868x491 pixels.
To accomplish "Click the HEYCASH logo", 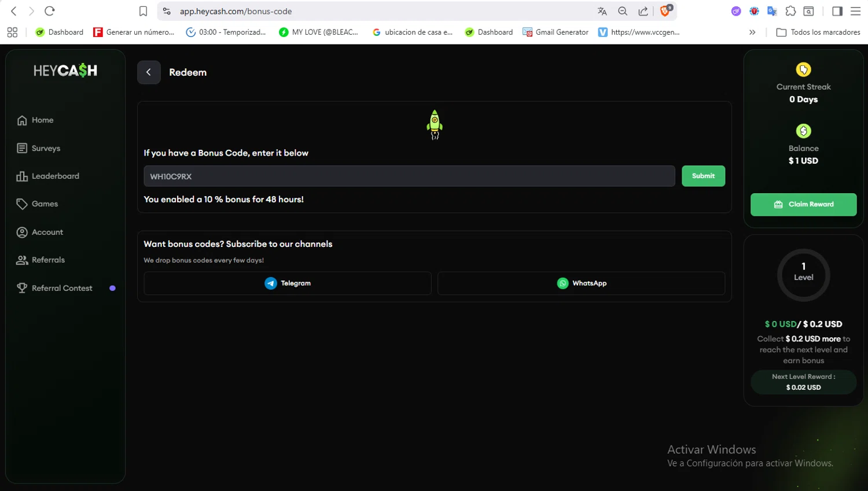I will (65, 71).
